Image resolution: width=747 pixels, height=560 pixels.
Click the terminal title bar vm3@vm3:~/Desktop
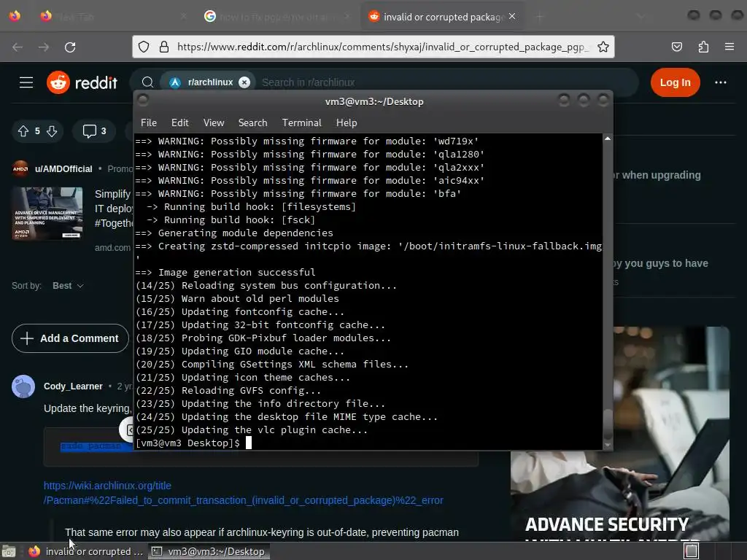coord(374,101)
